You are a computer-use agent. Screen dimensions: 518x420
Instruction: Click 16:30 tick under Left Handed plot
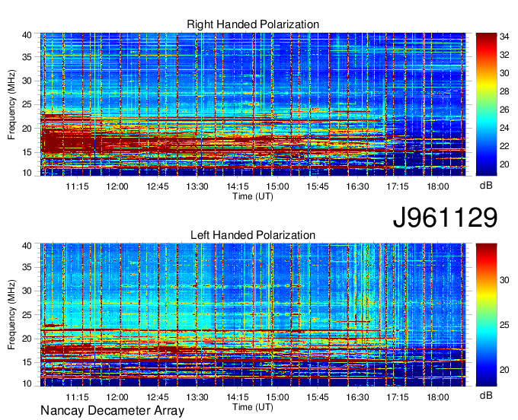tap(357, 397)
